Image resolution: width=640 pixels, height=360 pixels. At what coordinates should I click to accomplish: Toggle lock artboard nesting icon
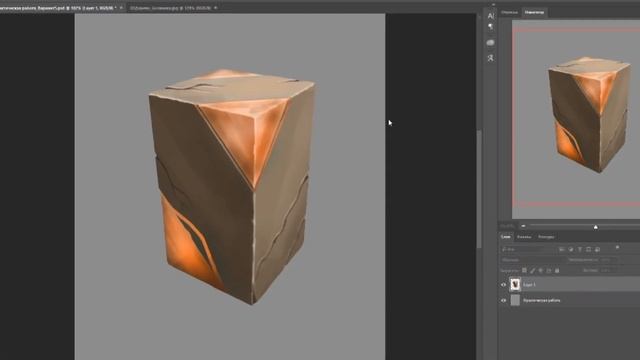coord(549,270)
